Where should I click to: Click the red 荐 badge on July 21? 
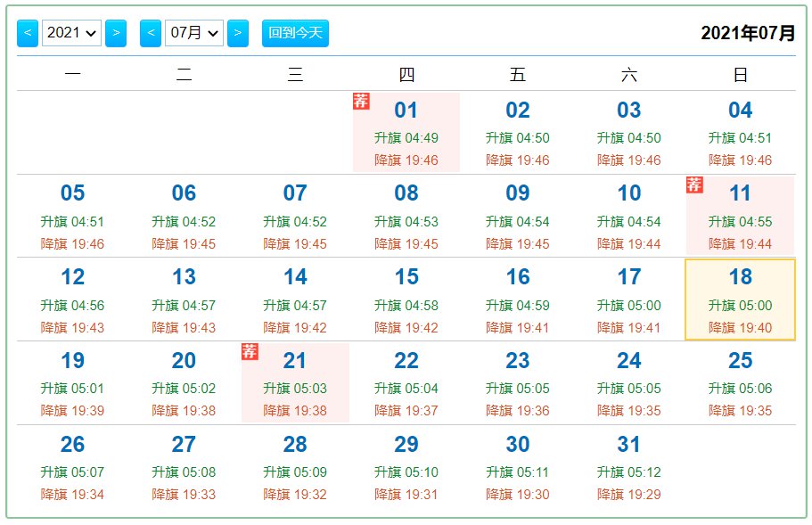coord(250,351)
